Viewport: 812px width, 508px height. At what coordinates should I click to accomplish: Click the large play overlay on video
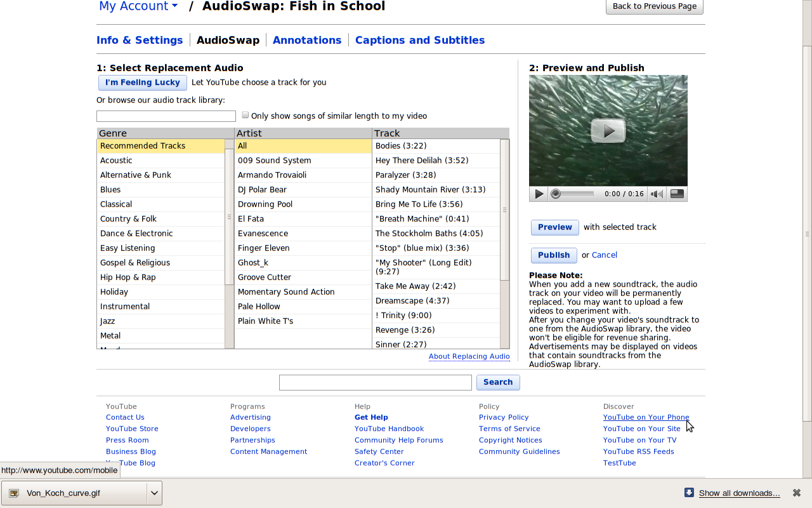pyautogui.click(x=608, y=131)
